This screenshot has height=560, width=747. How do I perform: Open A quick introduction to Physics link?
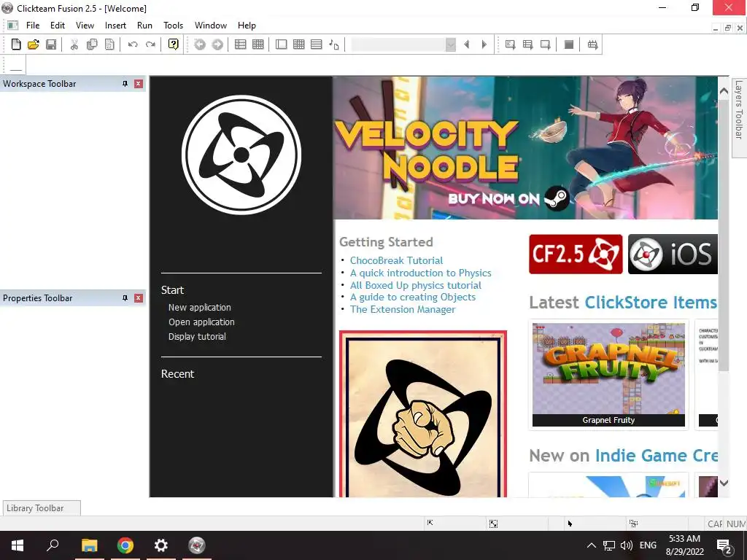421,273
